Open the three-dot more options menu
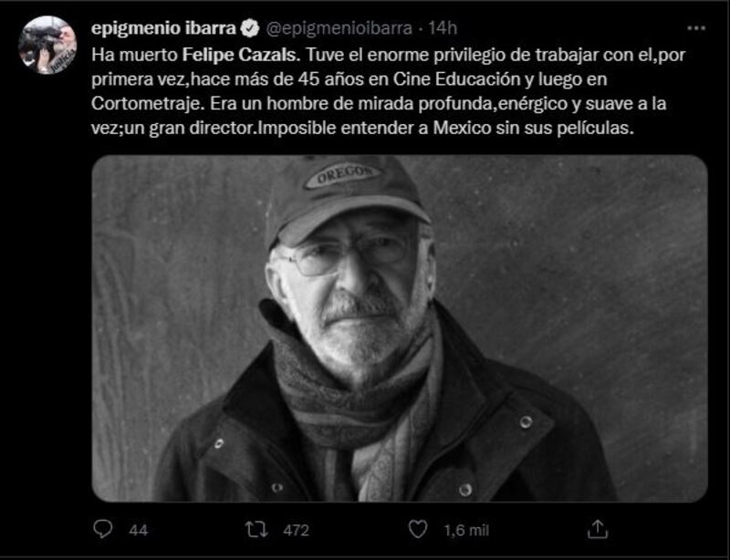Screen dimensions: 730x560 (696, 28)
